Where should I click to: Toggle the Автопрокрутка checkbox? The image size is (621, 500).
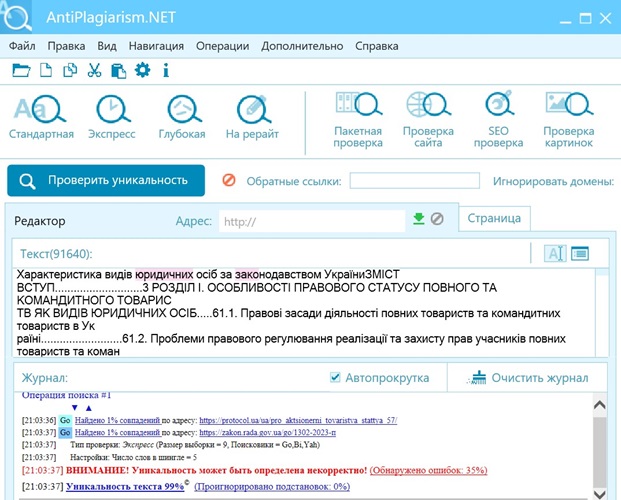point(335,377)
